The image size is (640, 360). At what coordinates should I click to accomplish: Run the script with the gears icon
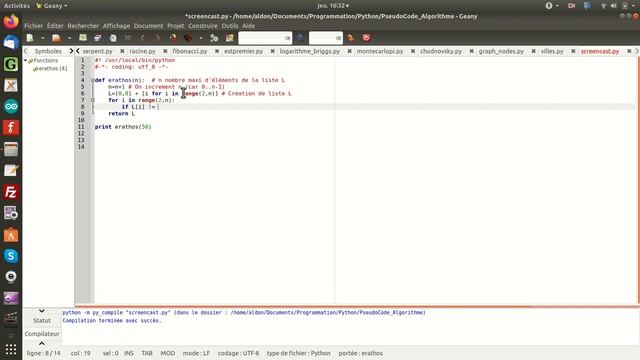[x=214, y=38]
